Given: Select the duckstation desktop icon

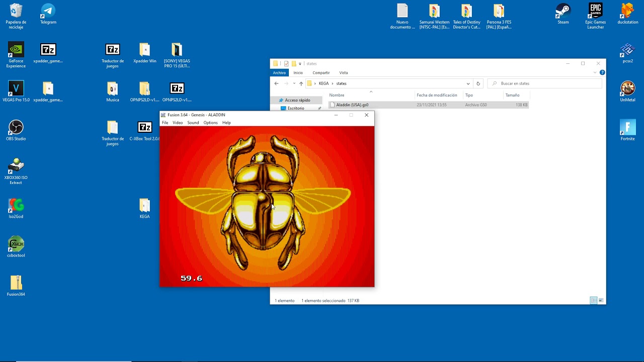Looking at the screenshot, I should click(628, 14).
